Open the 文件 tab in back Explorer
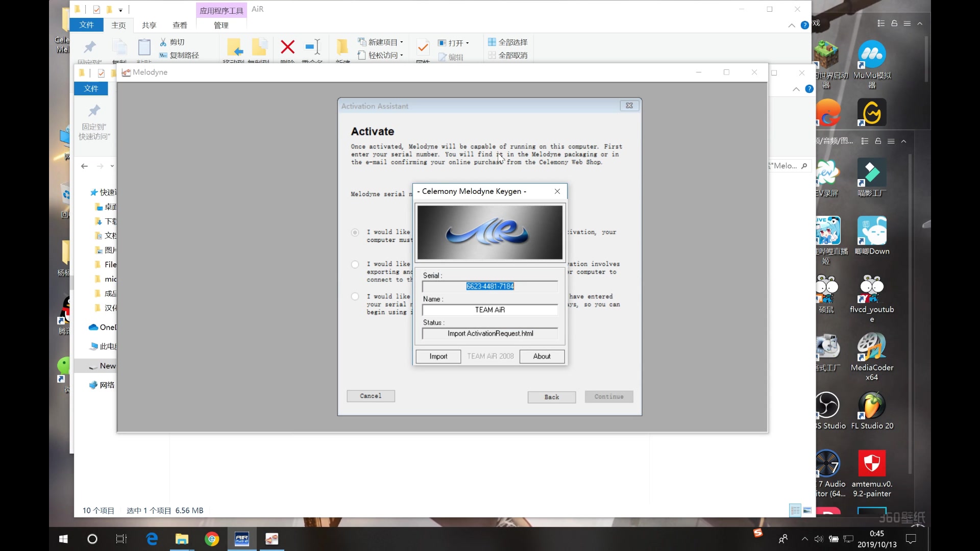This screenshot has width=980, height=551. tap(87, 25)
